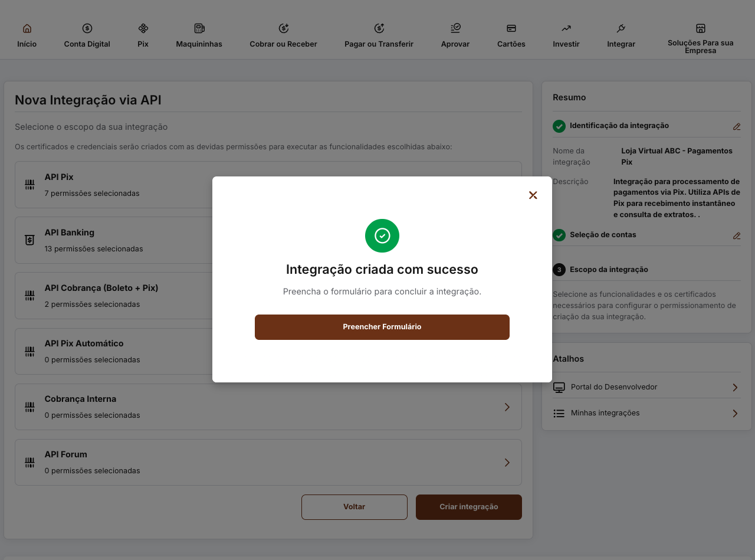
Task: Open the Maquininhas icon
Action: [199, 28]
